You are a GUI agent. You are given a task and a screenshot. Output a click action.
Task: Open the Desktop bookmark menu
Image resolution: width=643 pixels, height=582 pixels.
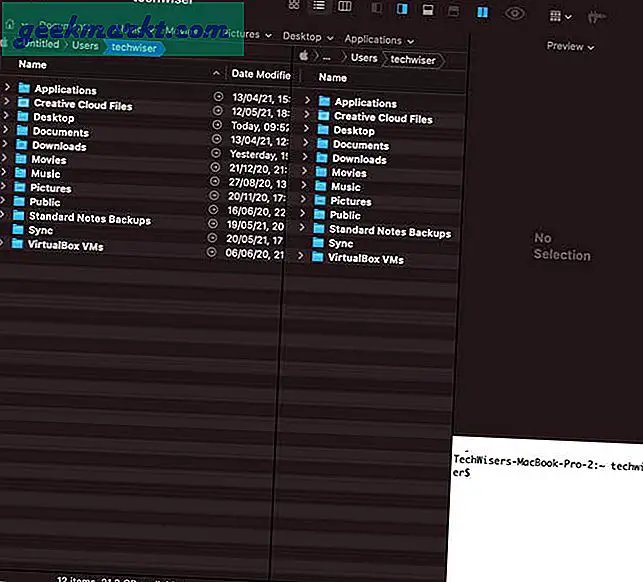coord(308,37)
